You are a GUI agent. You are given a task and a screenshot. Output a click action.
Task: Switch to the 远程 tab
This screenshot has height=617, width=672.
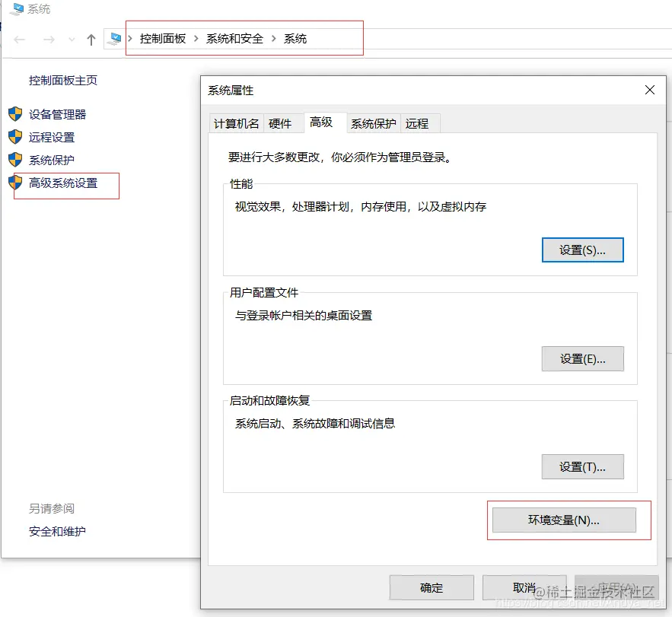[x=419, y=122]
